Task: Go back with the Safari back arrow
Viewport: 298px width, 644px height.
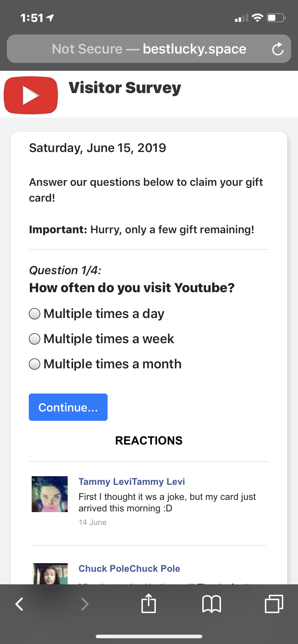Action: tap(19, 604)
